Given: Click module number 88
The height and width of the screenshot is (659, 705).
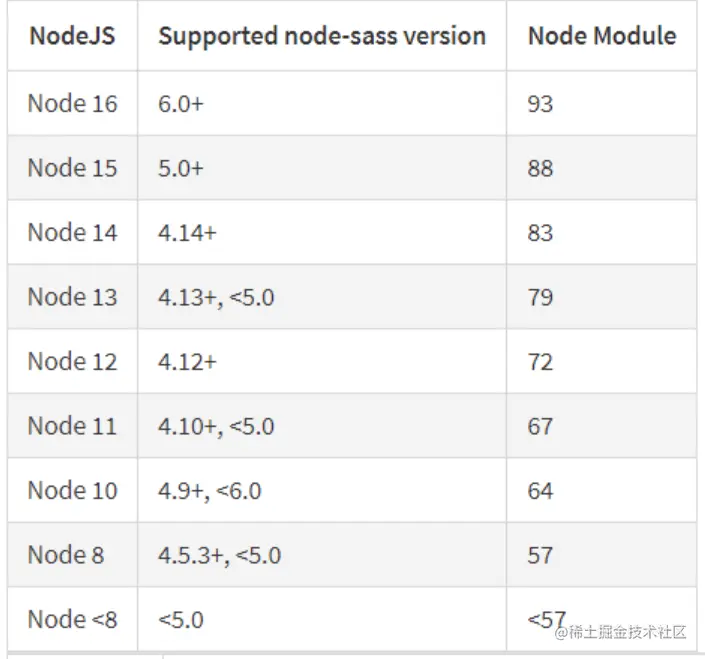Looking at the screenshot, I should tap(540, 168).
